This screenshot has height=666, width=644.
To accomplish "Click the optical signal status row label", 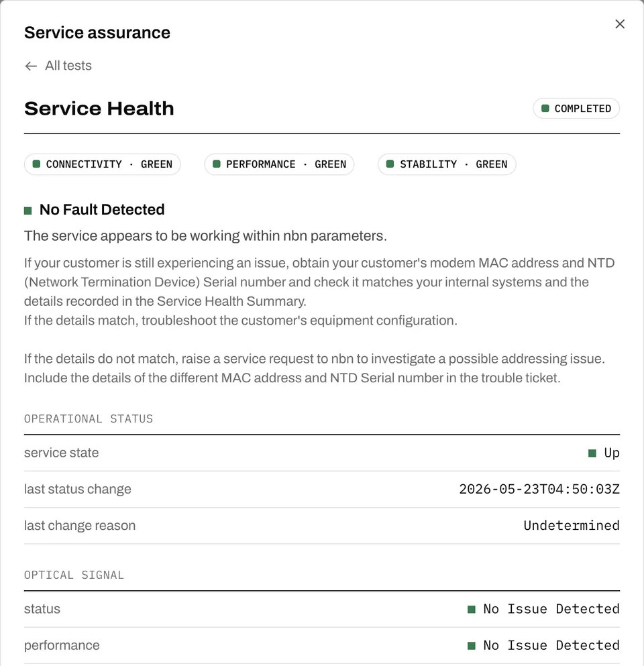I will pos(42,609).
